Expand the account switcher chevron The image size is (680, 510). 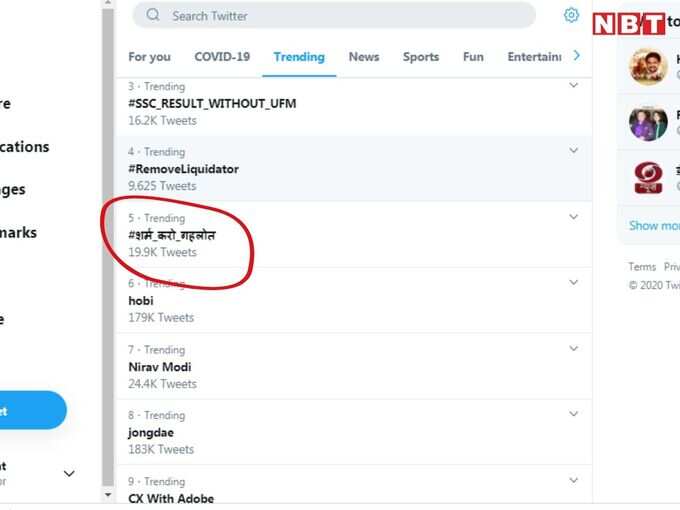pos(69,473)
